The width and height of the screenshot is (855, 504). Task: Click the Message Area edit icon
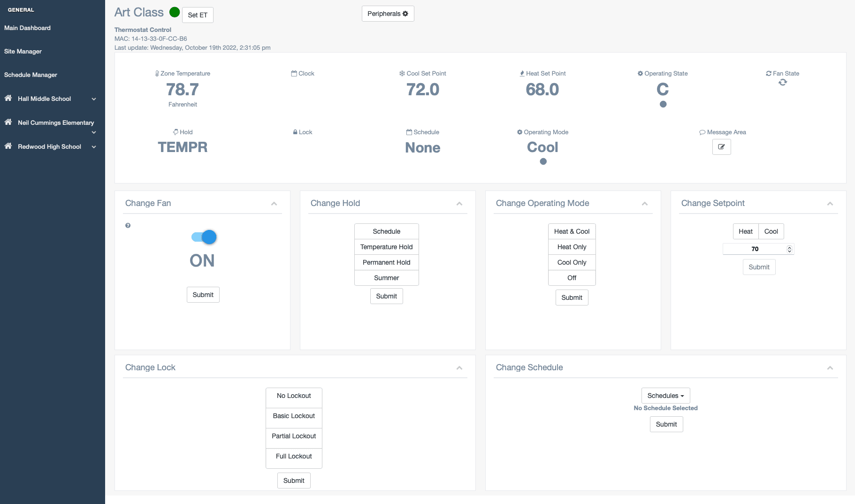point(721,147)
